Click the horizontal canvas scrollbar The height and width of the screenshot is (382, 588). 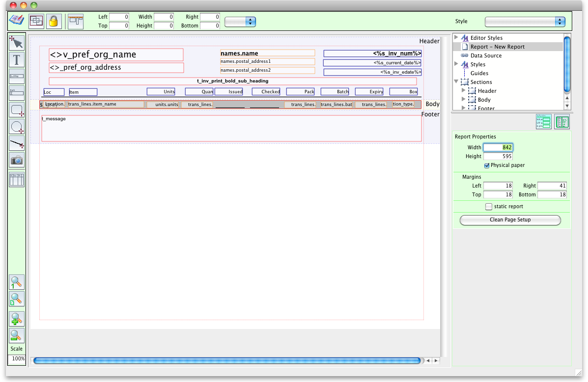226,360
